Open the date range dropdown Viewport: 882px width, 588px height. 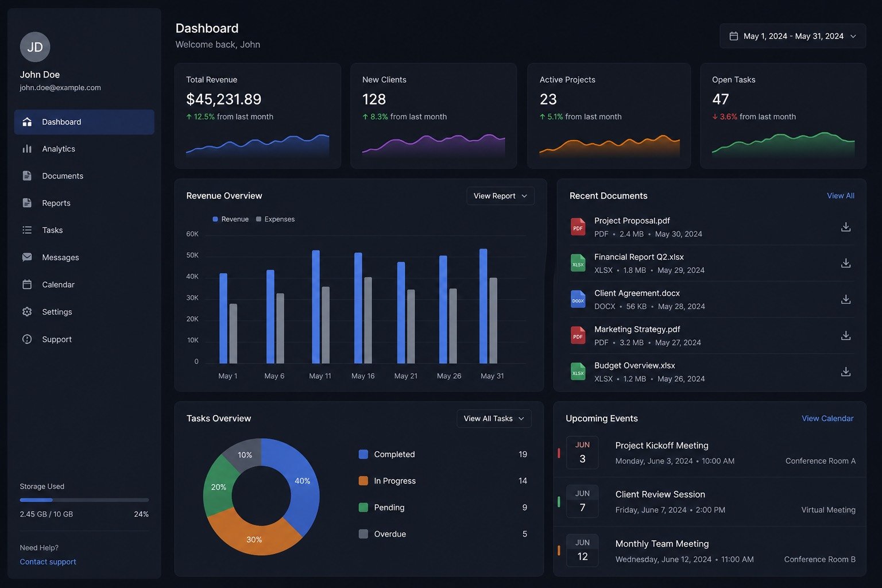(x=792, y=36)
